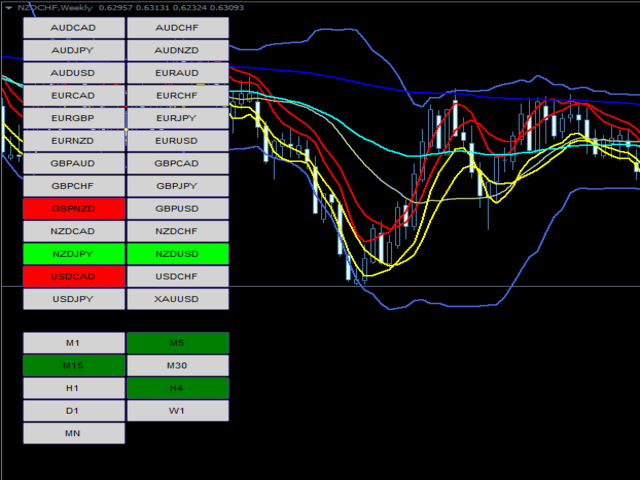Image resolution: width=640 pixels, height=480 pixels.
Task: Toggle the M5 timeframe button
Action: click(177, 343)
